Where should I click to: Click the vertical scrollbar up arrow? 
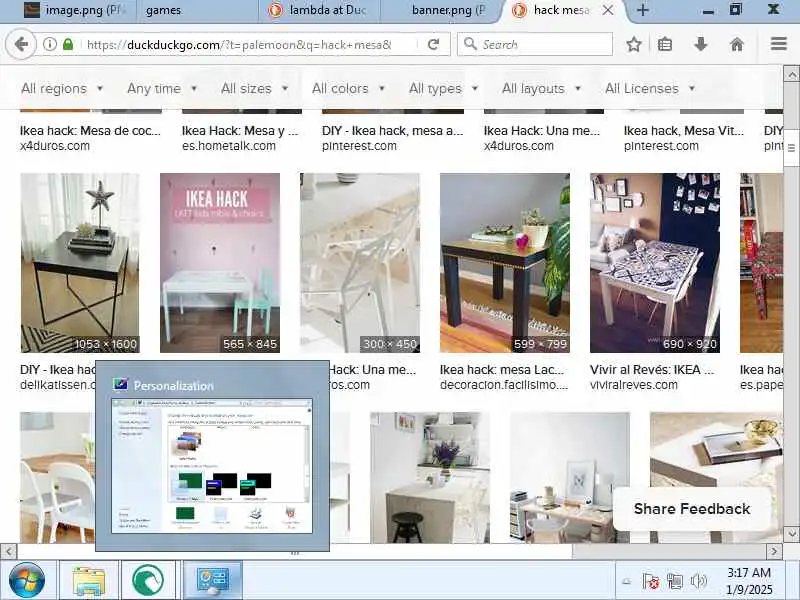pos(791,74)
